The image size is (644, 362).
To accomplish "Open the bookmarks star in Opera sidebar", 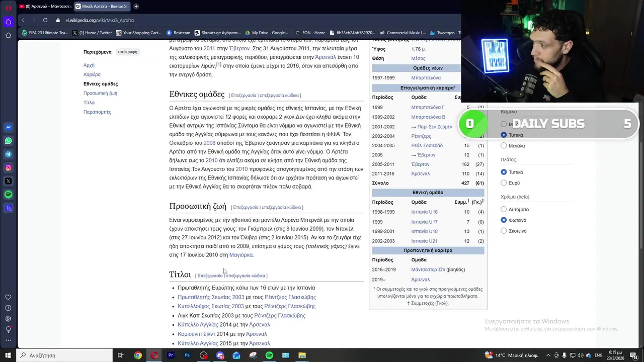I will (x=8, y=35).
